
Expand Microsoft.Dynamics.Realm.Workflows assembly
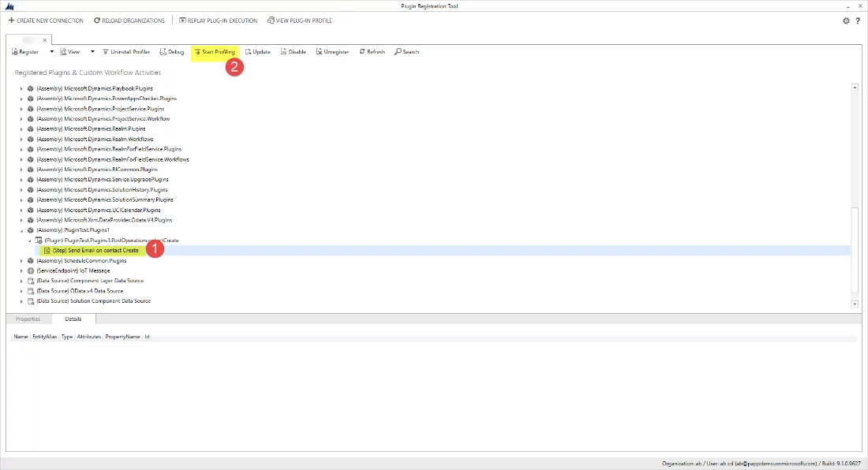[21, 140]
